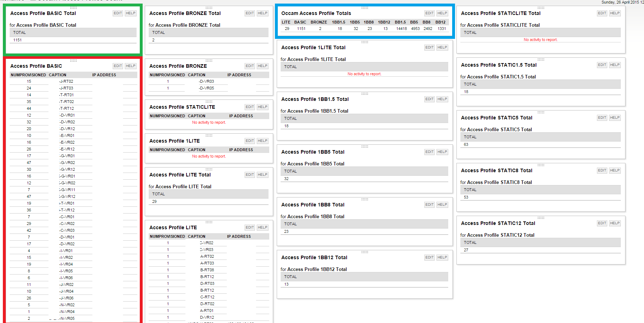Edit the Access Profile BRONZE list panel
The height and width of the screenshot is (323, 644).
pyautogui.click(x=250, y=66)
